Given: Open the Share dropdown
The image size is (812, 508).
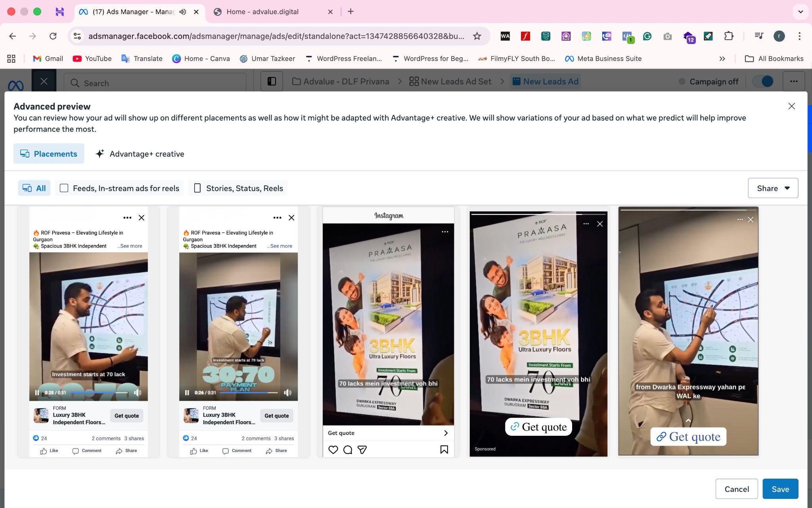Looking at the screenshot, I should point(773,188).
